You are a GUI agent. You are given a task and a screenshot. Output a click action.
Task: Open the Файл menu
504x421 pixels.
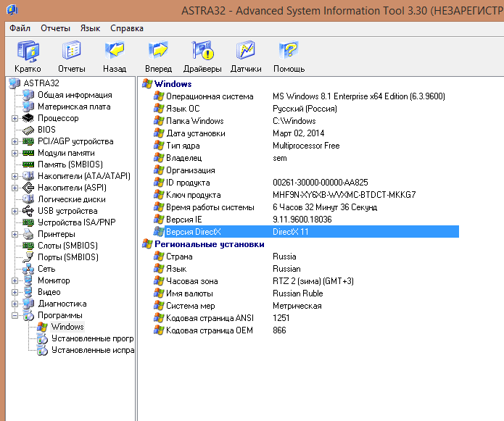[x=20, y=28]
